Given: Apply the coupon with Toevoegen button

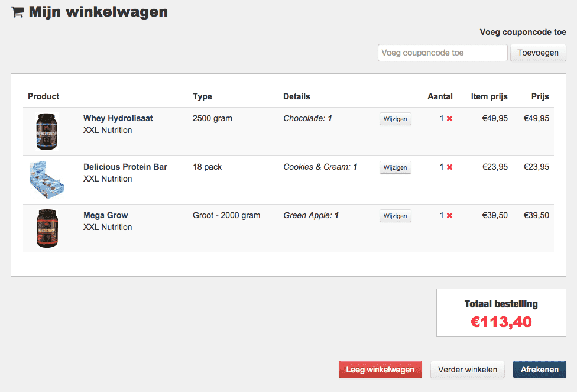Looking at the screenshot, I should coord(538,53).
